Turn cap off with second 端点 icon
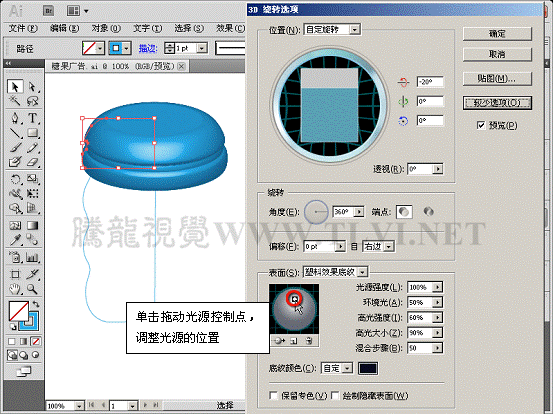This screenshot has width=553, height=414. point(428,212)
